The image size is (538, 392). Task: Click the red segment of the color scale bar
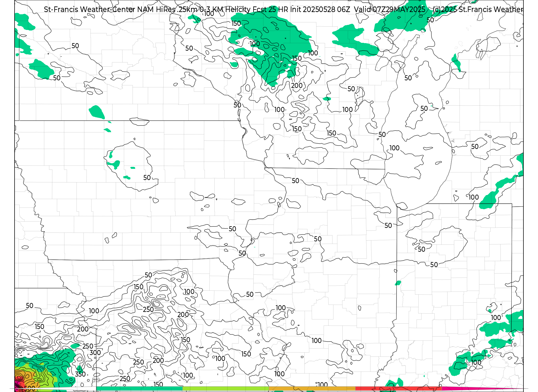tap(399, 389)
